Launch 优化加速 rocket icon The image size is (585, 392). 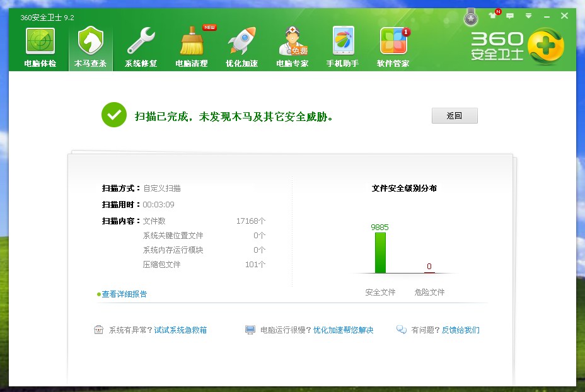coord(242,41)
